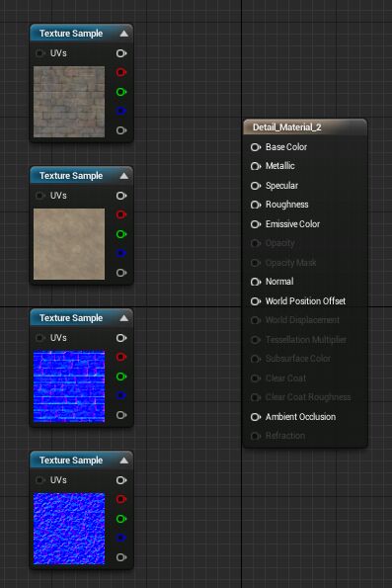Click the greyed-out Opacity pin
Viewport: 392px width, 588px height.
coord(256,243)
